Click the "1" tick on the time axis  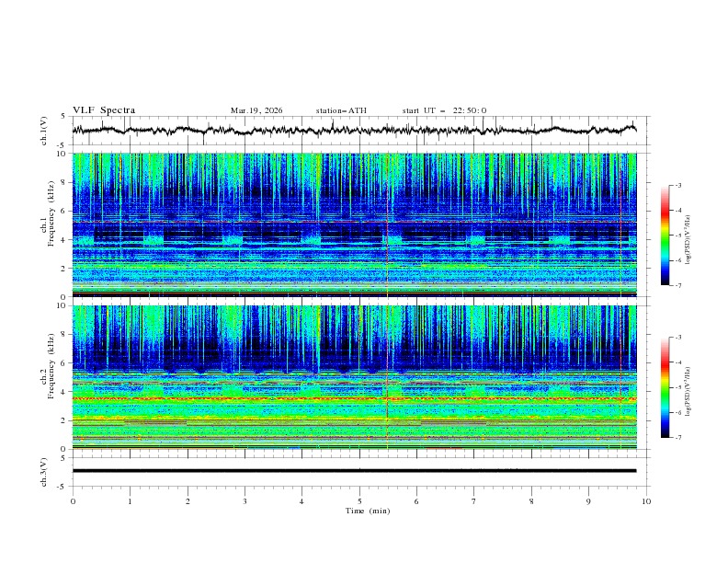pyautogui.click(x=130, y=501)
